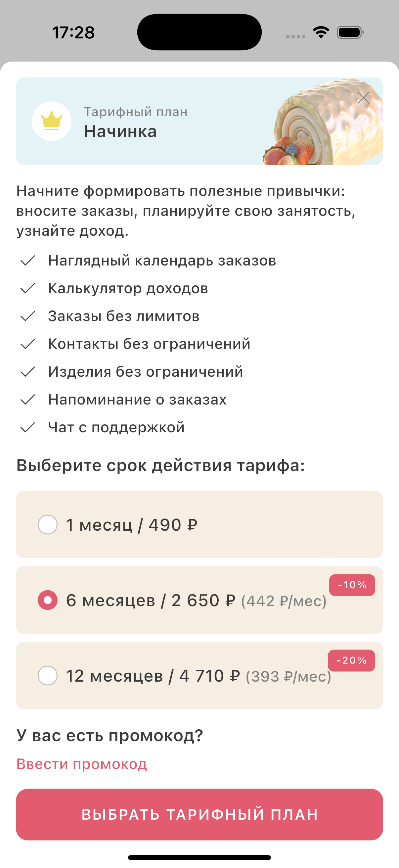Tap checkmark beside Калькулятор доходов
Image resolution: width=399 pixels, height=868 pixels.
[x=27, y=288]
